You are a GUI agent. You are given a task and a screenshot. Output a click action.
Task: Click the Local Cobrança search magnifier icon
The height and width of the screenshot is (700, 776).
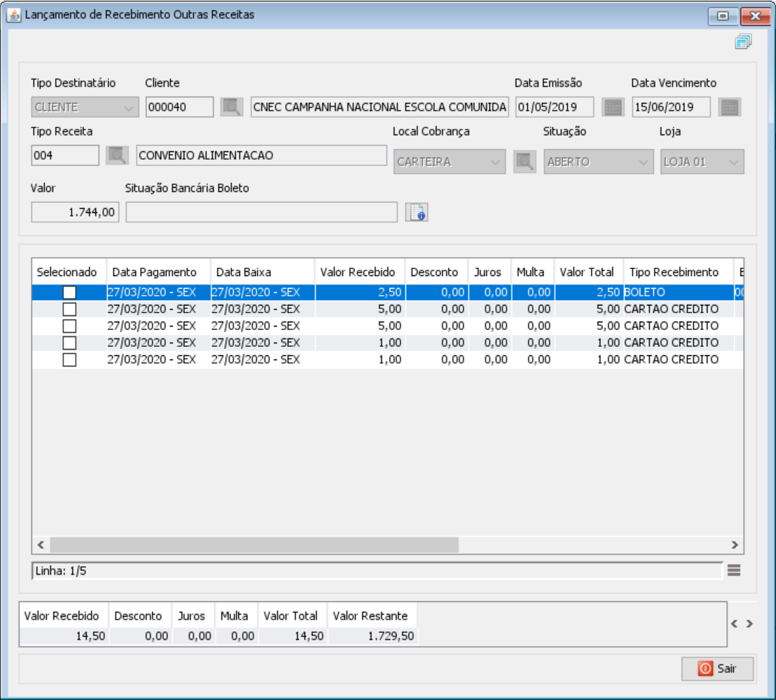click(x=524, y=161)
